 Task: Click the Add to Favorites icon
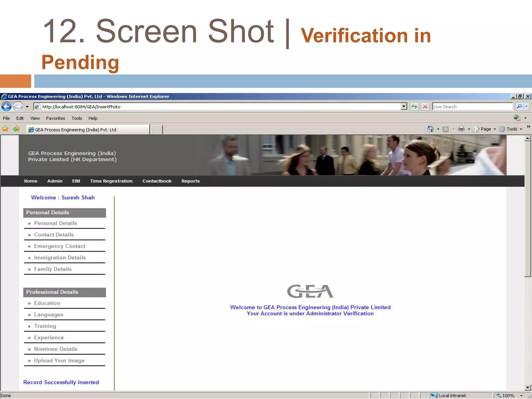tap(16, 129)
